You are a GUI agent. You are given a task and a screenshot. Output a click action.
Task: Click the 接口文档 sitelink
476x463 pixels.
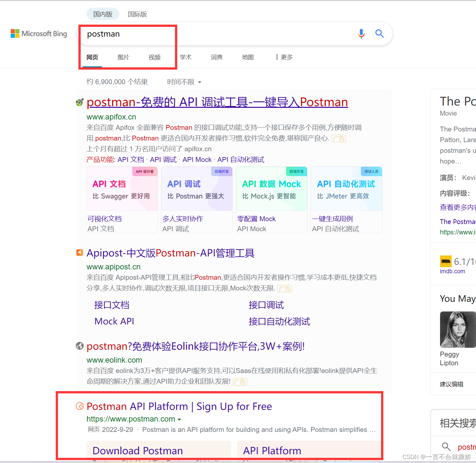click(112, 305)
